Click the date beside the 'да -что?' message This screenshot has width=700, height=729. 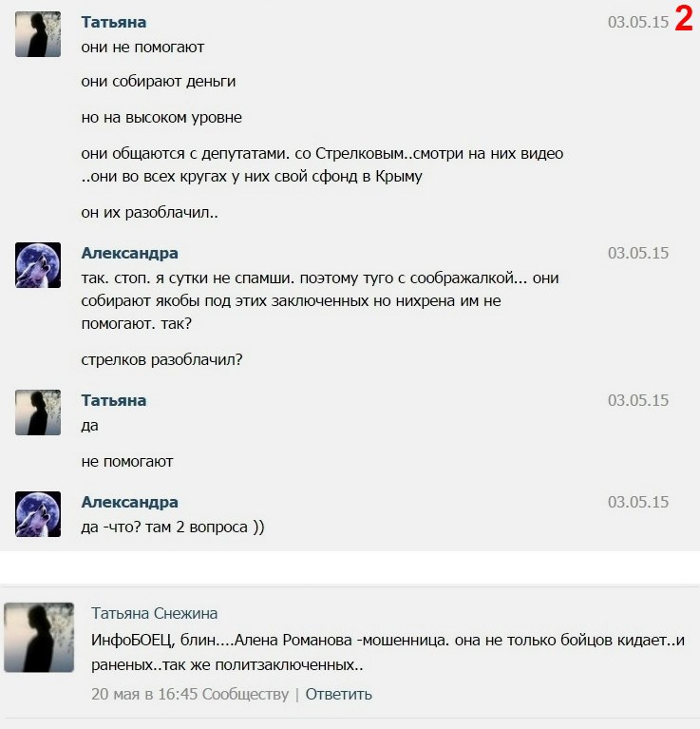point(638,502)
